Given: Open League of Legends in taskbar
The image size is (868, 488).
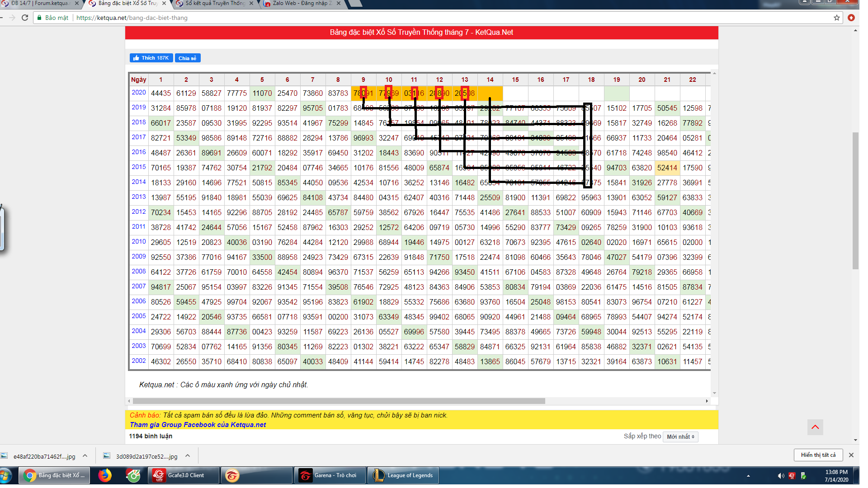Looking at the screenshot, I should click(403, 475).
